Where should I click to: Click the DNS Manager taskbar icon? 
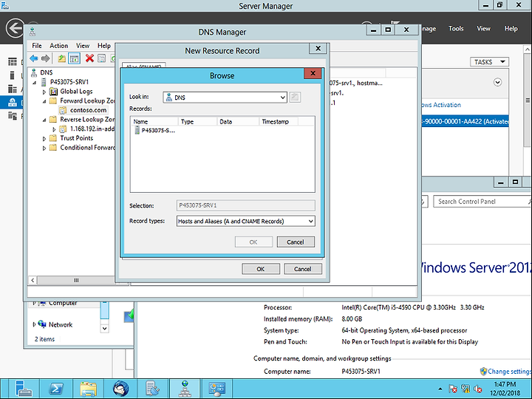click(185, 389)
